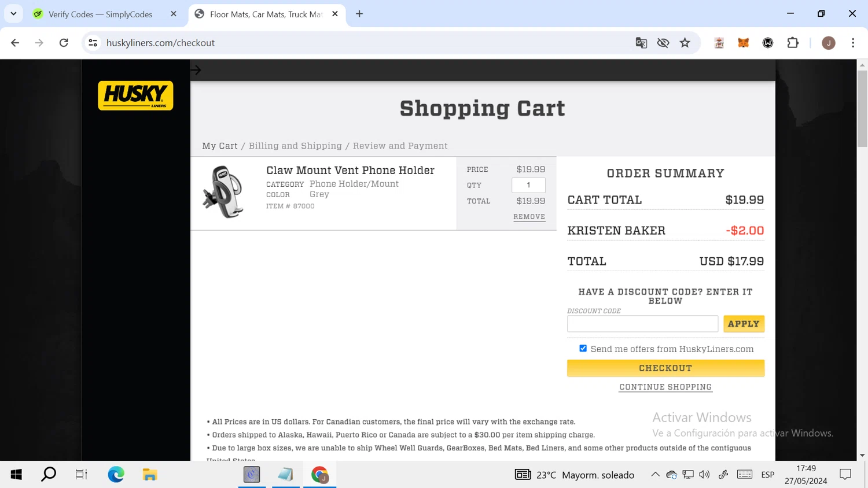868x488 pixels.
Task: Proceed with the Checkout button
Action: (665, 368)
